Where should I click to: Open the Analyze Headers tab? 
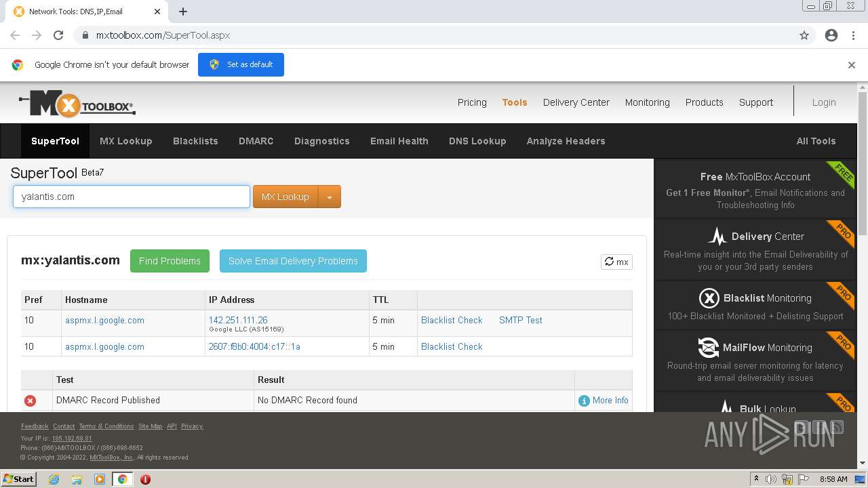pos(566,141)
